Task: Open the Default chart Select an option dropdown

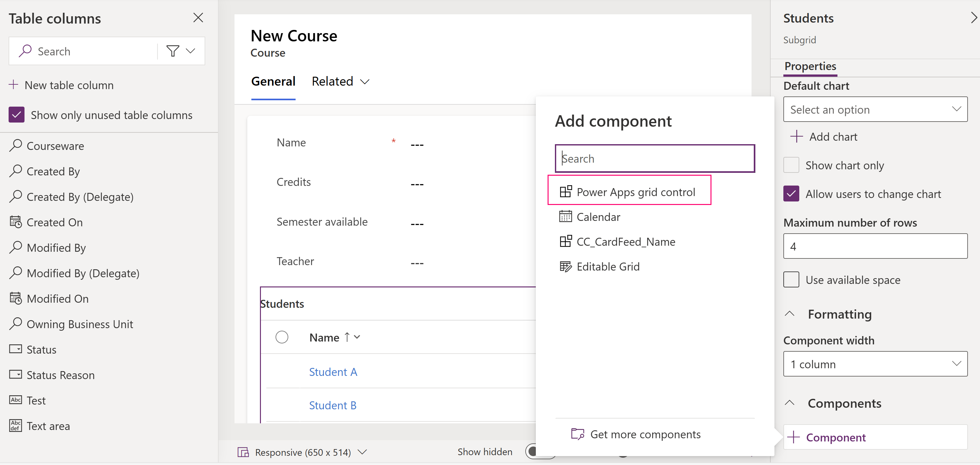Action: 875,109
